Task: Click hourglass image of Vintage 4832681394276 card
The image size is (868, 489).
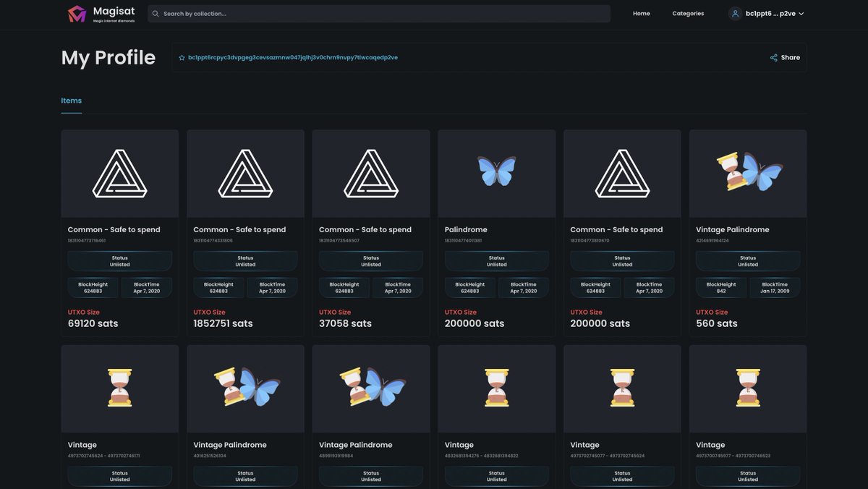Action: [x=497, y=388]
